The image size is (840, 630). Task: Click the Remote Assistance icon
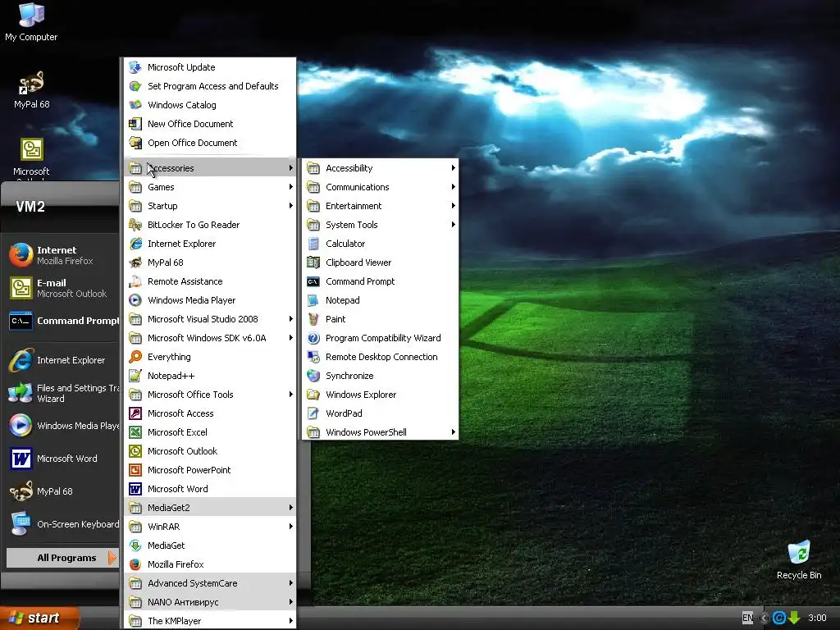click(x=135, y=281)
